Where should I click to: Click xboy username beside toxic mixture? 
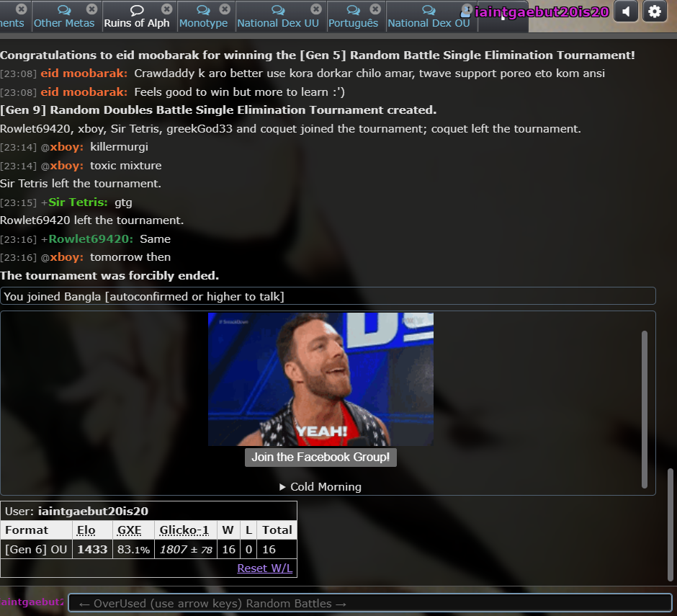(x=66, y=166)
